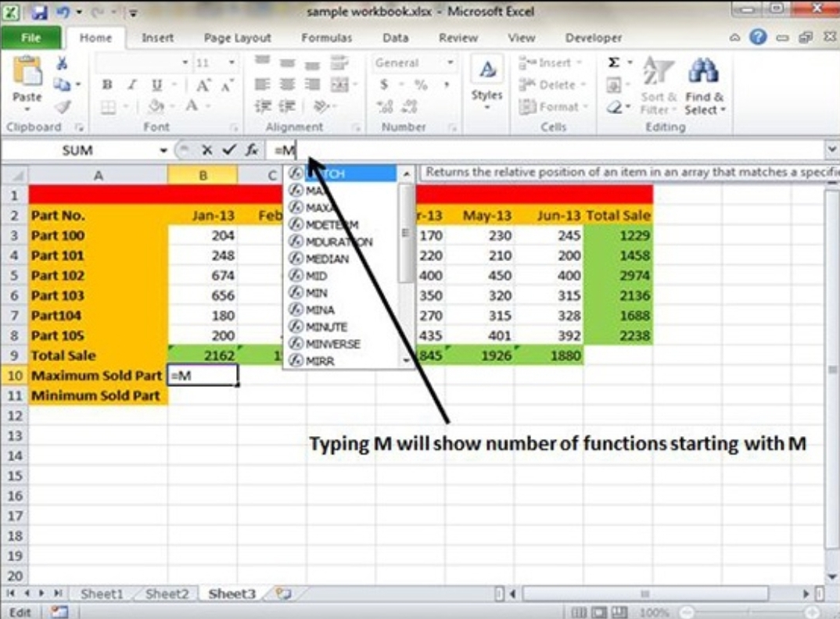840x619 pixels.
Task: Switch to the Developer tab
Action: (x=594, y=38)
